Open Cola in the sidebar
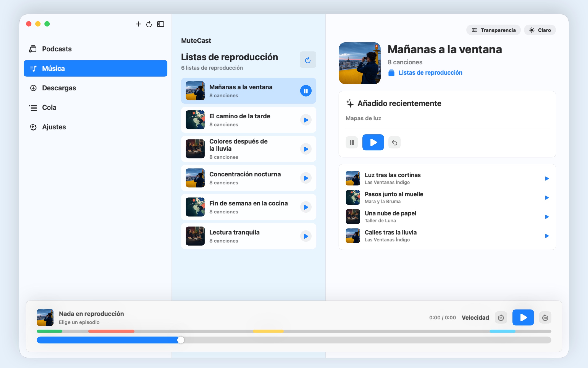This screenshot has height=368, width=588. pyautogui.click(x=96, y=107)
